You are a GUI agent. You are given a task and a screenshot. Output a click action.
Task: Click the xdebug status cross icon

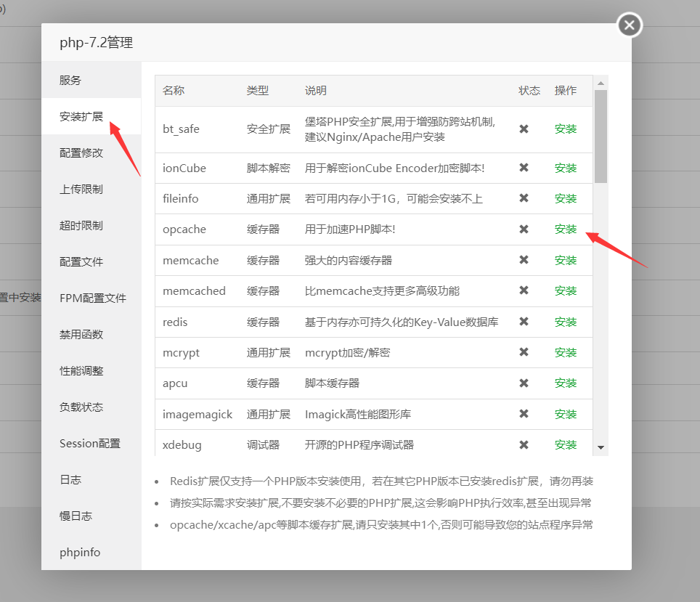pos(524,444)
